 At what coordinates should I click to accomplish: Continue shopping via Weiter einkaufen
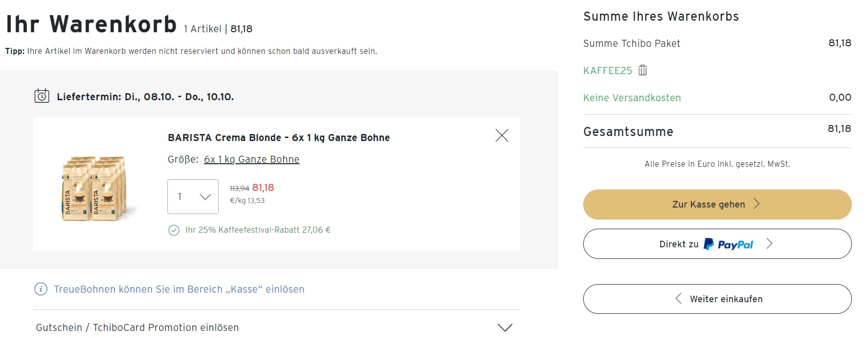726,299
